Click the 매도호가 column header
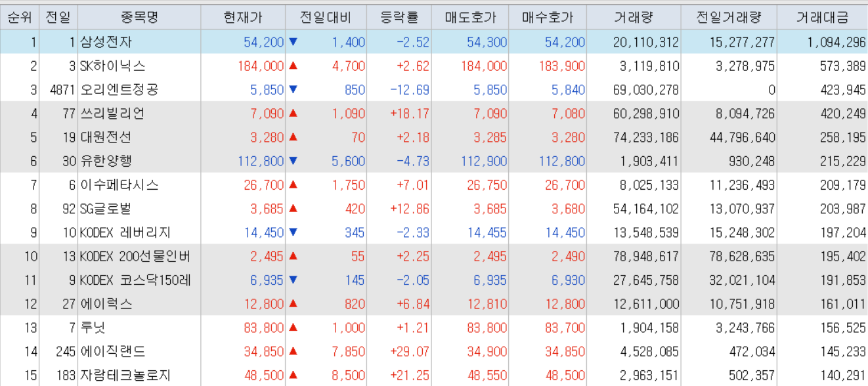The height and width of the screenshot is (386, 868). tap(470, 18)
